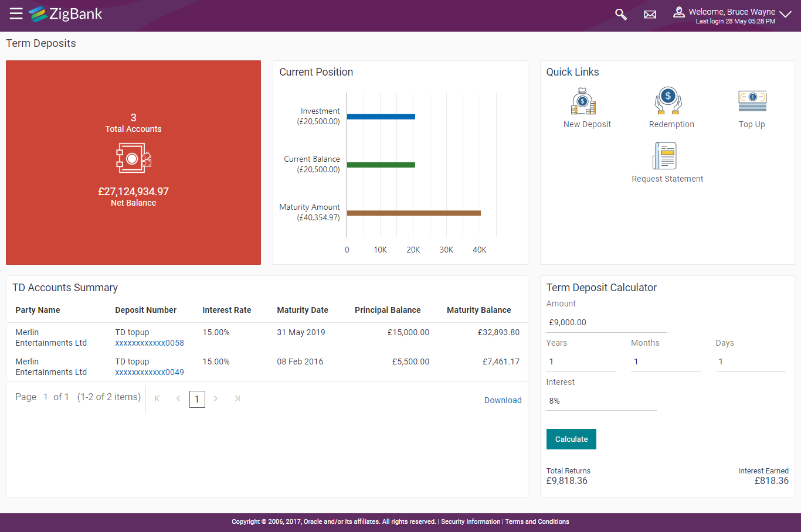Click the Interest Rate column header
This screenshot has width=801, height=532.
click(227, 310)
